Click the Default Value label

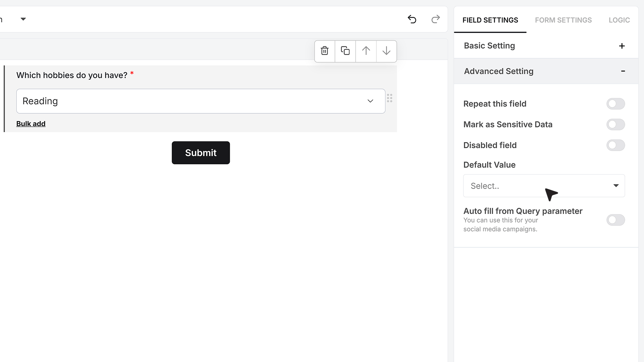489,165
